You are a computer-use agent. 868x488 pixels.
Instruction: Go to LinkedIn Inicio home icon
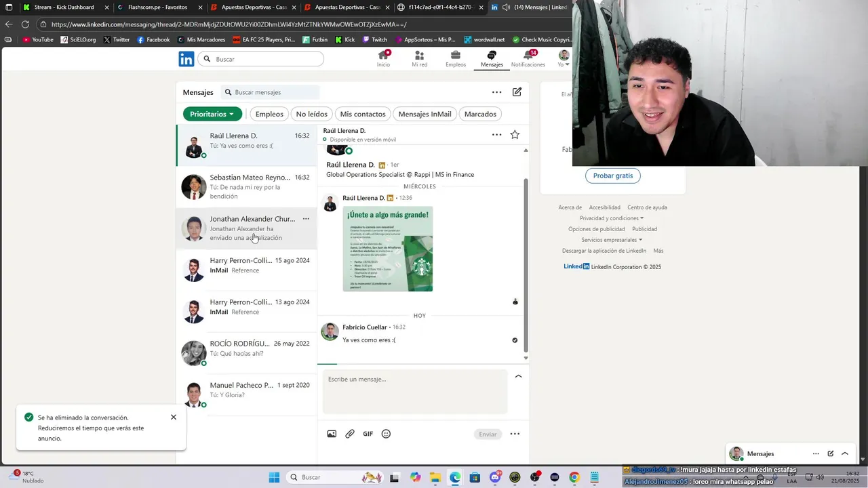384,59
